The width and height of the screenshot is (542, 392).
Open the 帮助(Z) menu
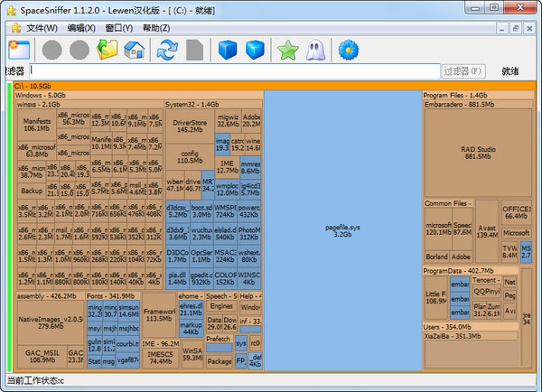[x=155, y=28]
